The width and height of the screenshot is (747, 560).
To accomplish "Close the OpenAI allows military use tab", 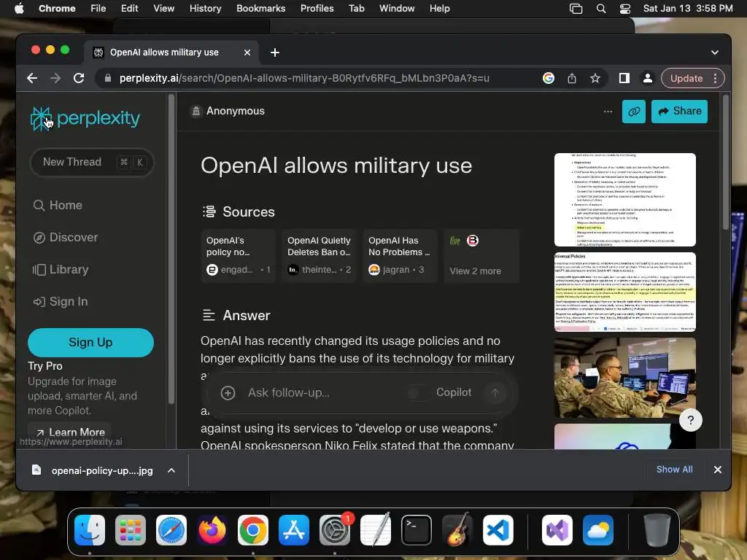I will coord(247,52).
